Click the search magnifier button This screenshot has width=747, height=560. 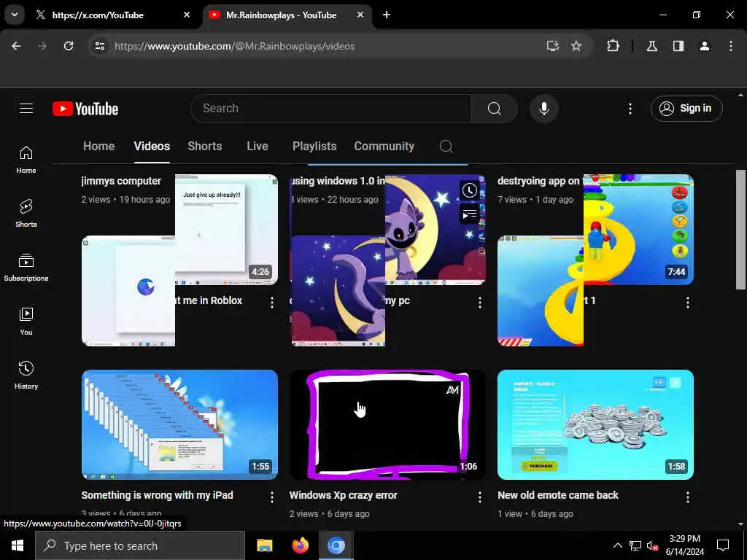pyautogui.click(x=494, y=109)
